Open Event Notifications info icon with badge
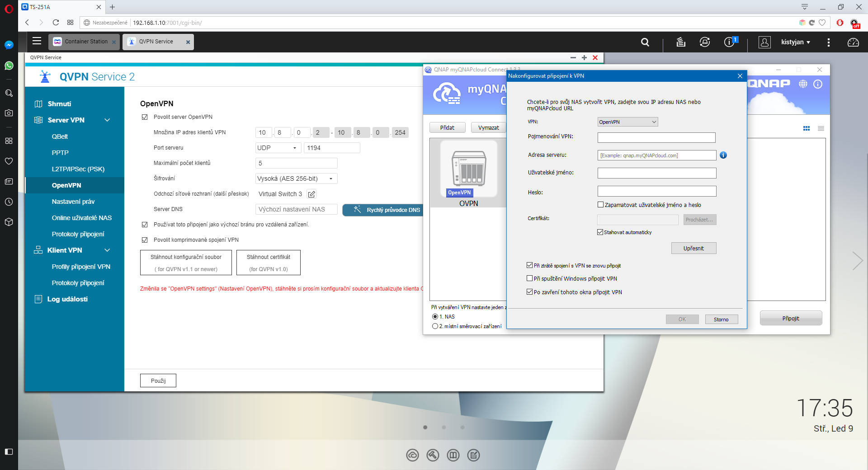868x470 pixels. tap(730, 42)
